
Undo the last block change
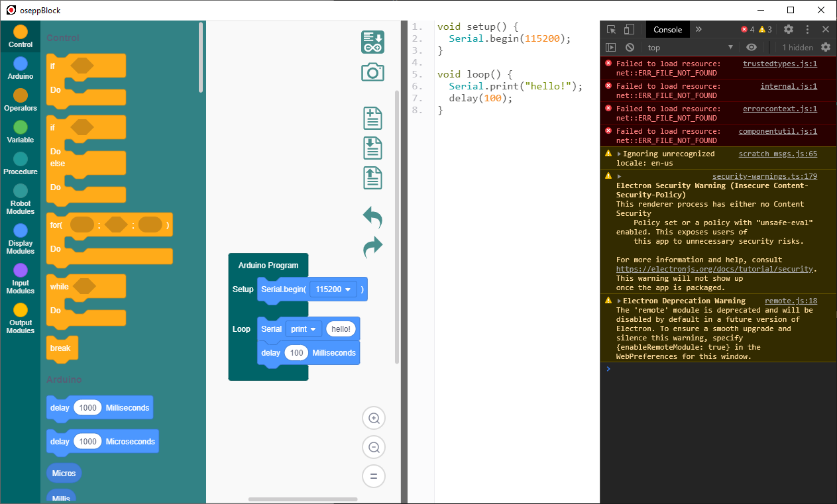(372, 217)
